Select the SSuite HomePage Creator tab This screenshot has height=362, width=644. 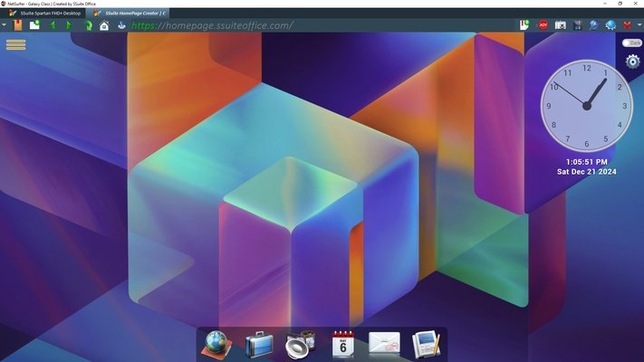[x=130, y=14]
